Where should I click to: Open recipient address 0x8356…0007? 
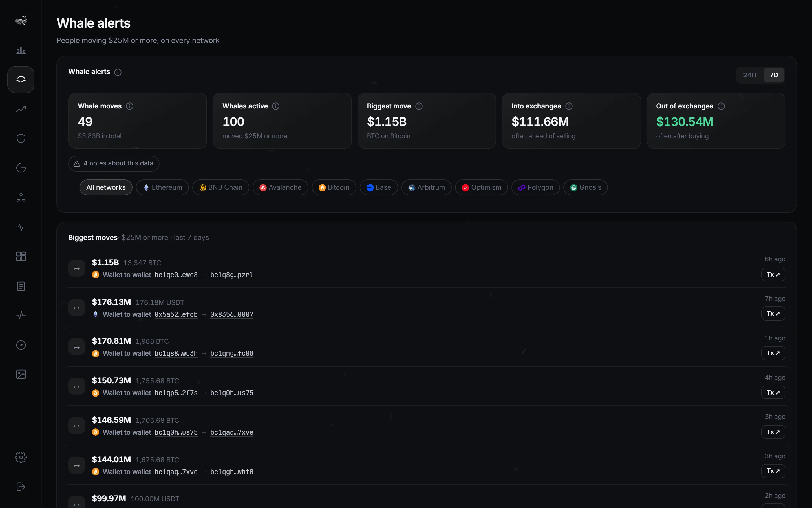pyautogui.click(x=232, y=314)
